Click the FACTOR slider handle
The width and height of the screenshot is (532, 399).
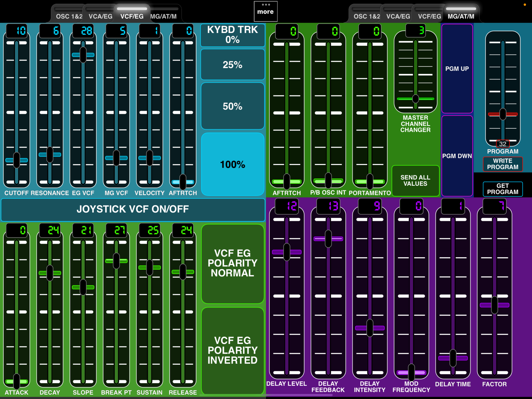494,305
